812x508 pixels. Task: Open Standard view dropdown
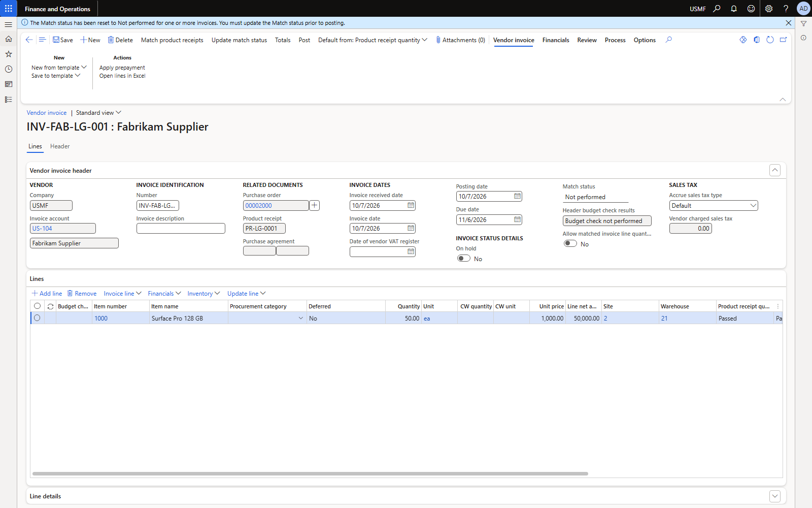point(98,113)
